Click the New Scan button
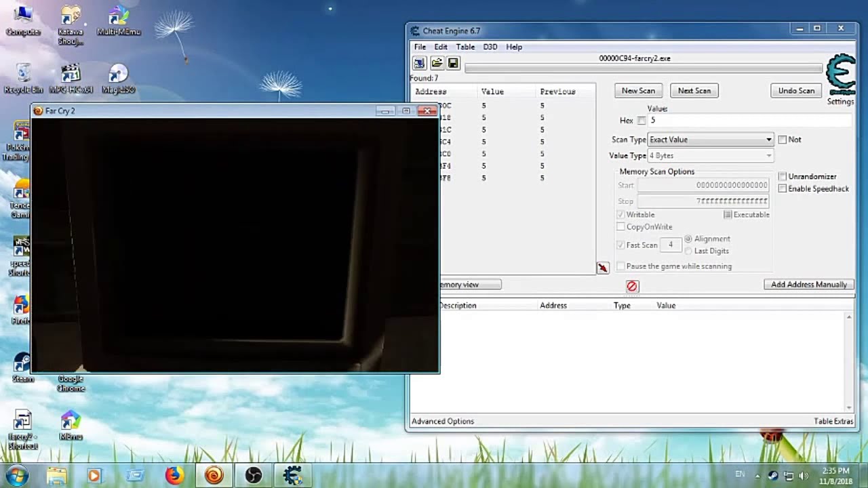The width and height of the screenshot is (868, 488). tap(638, 91)
